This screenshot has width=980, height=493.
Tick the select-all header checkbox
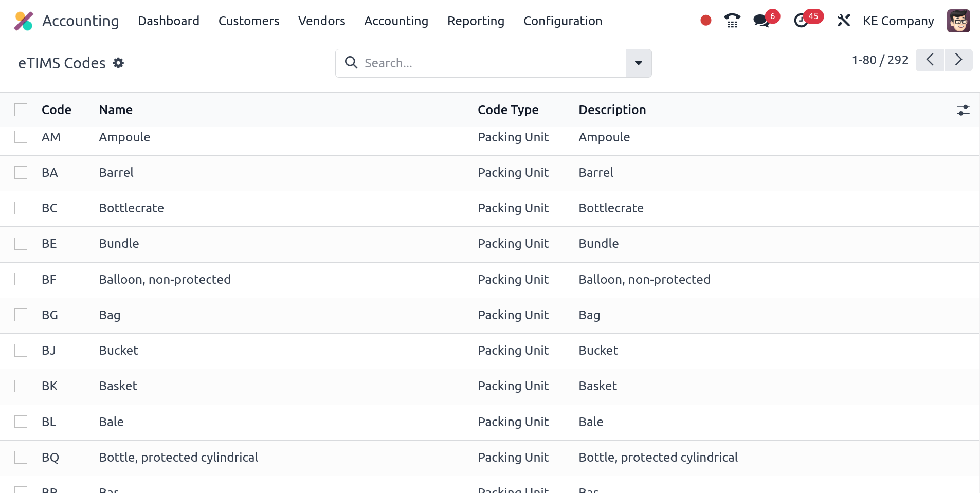21,110
